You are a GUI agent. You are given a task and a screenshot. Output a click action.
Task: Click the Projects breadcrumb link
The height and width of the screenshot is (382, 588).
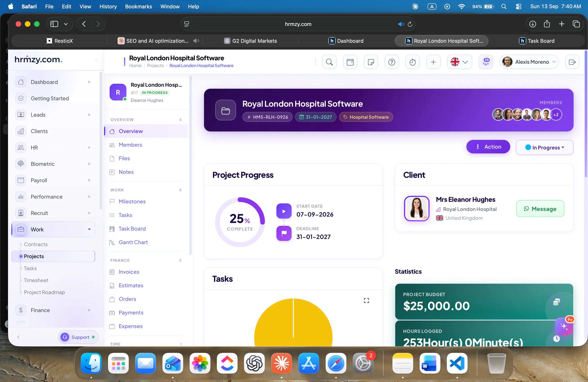[x=155, y=65]
